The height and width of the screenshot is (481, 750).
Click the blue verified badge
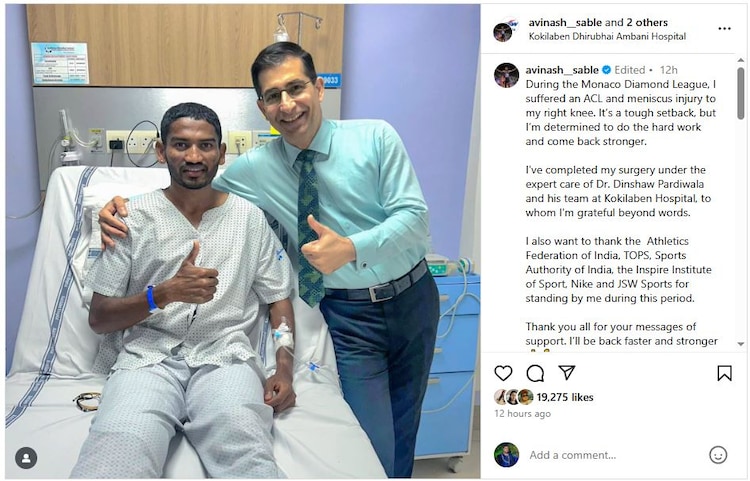point(606,70)
